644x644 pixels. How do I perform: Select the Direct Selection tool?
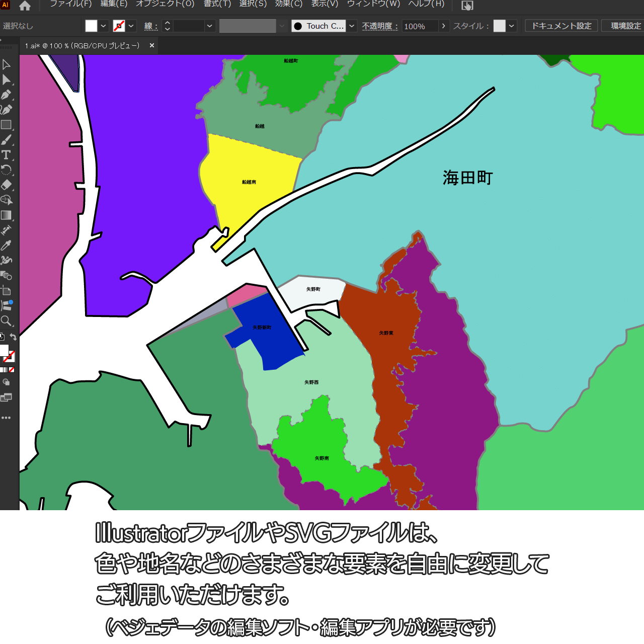pyautogui.click(x=7, y=79)
